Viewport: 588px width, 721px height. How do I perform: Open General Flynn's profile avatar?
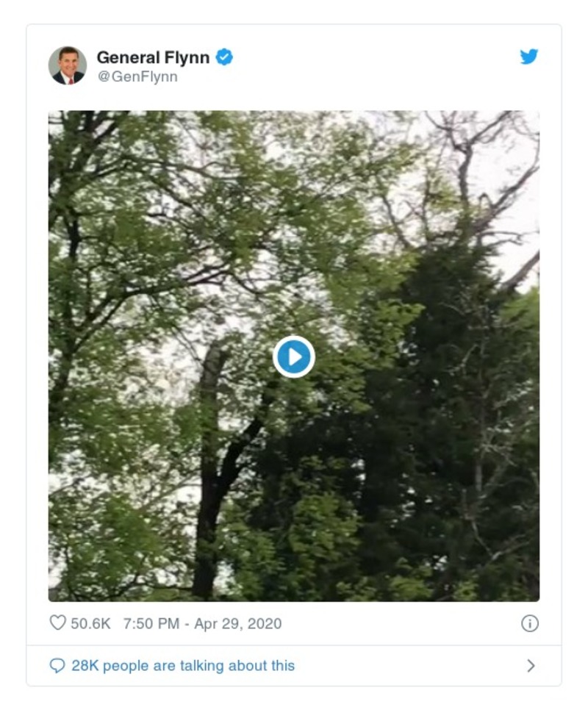(68, 65)
